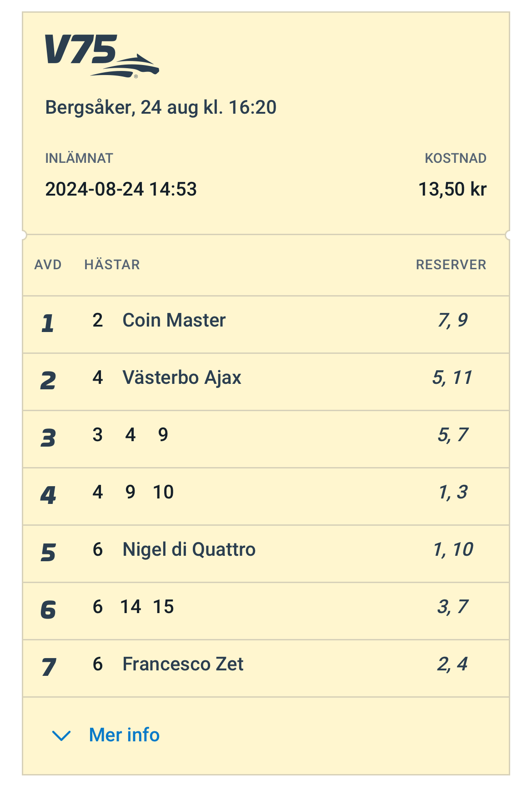Click the race 4 number icon
This screenshot has width=532, height=790.
(48, 496)
